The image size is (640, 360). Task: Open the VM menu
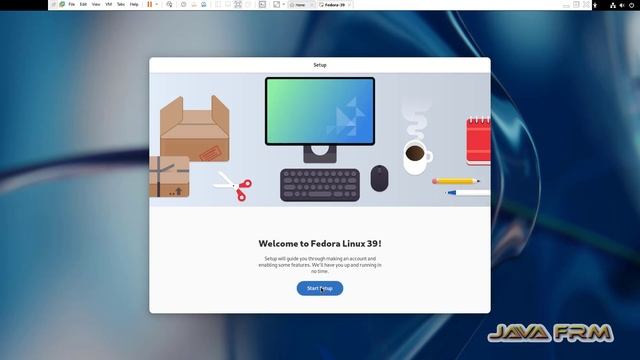click(109, 4)
